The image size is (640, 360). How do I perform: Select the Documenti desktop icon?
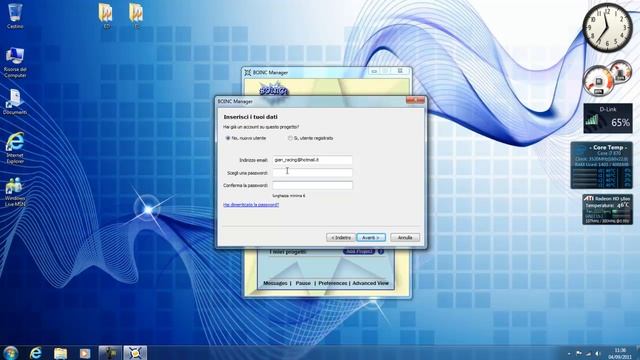15,102
